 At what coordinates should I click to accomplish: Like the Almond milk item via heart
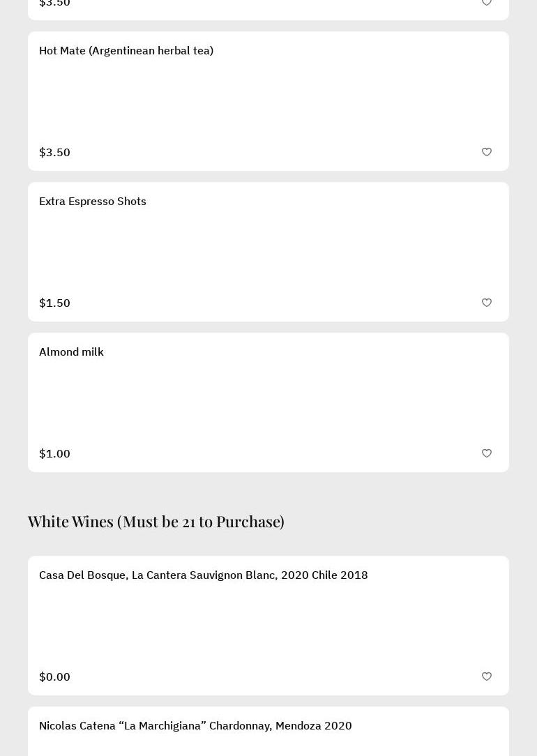click(x=487, y=453)
